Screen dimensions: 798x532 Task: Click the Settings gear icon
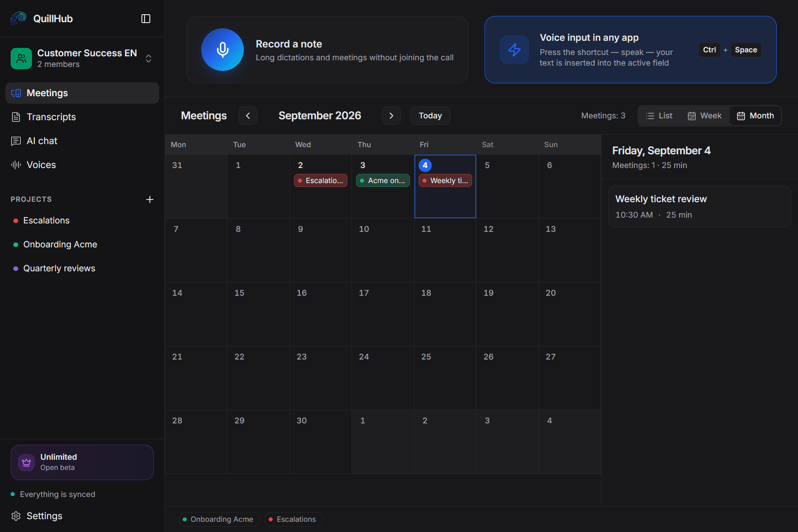click(x=16, y=516)
